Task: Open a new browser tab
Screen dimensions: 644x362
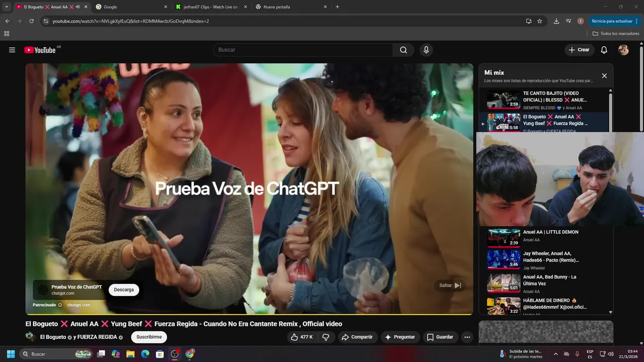Action: click(337, 7)
